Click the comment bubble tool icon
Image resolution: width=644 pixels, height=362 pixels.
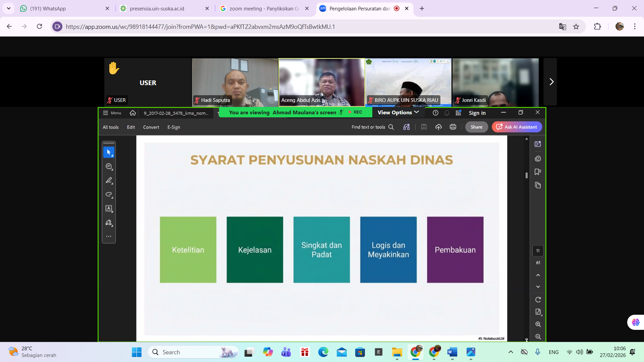(x=109, y=166)
